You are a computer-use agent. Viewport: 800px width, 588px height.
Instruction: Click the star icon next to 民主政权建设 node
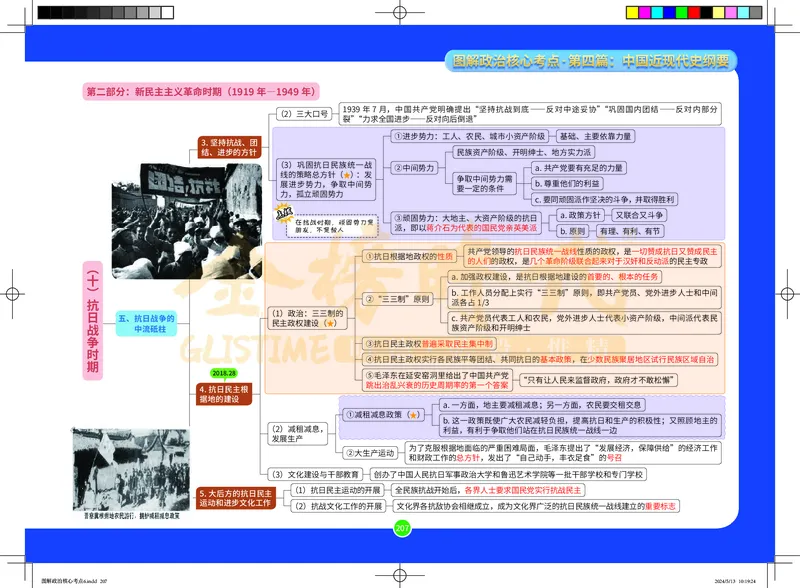[331, 324]
